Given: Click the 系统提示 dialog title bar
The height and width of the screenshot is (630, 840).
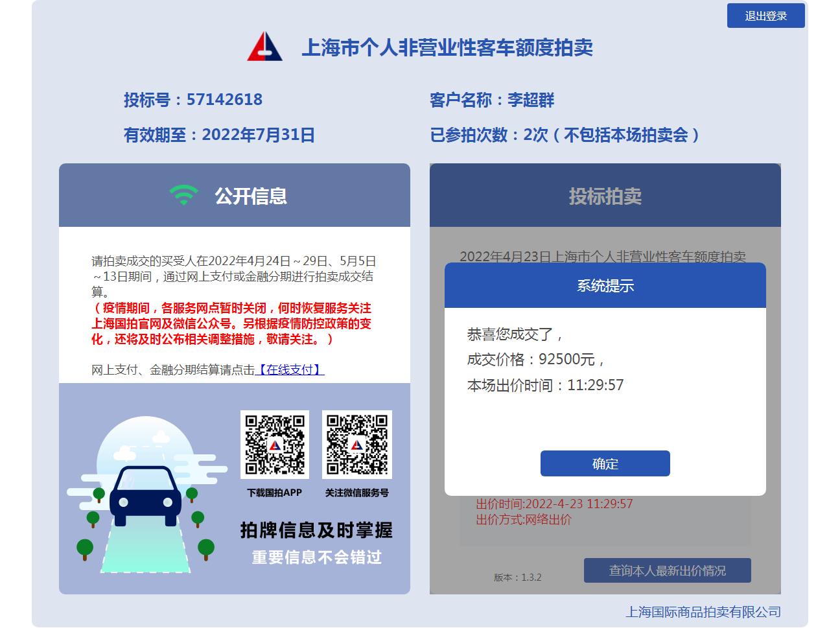Looking at the screenshot, I should pos(605,285).
